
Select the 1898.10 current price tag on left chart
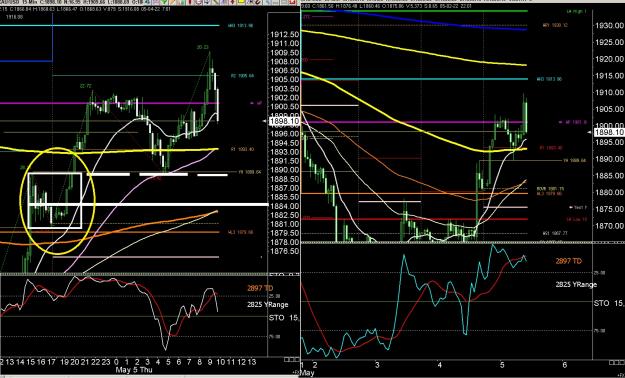(285, 121)
